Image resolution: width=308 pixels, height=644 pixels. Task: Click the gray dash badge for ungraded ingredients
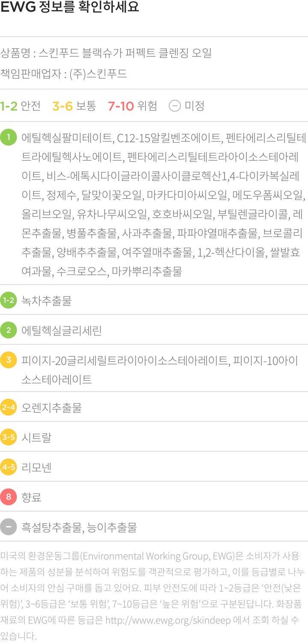click(9, 527)
